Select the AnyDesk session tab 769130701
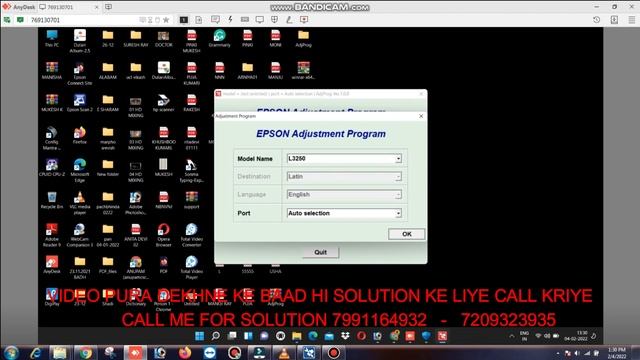 (69, 7)
